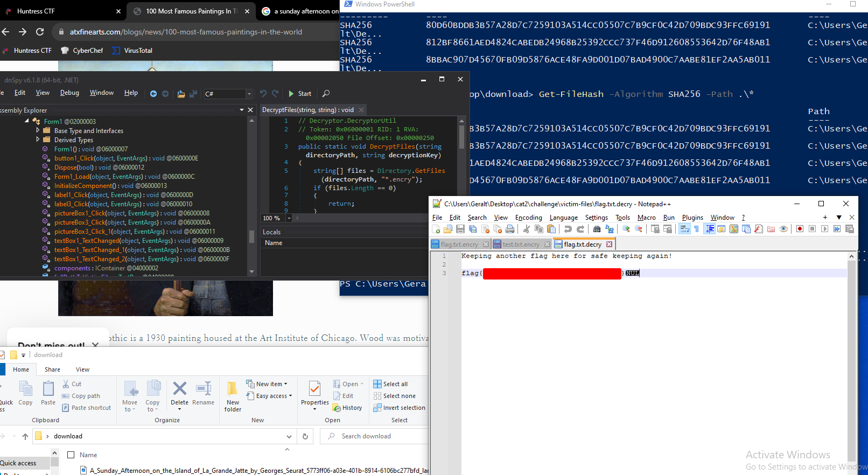Toggle the Document Map icon in Notepad++
This screenshot has height=475, width=868.
coord(734,229)
